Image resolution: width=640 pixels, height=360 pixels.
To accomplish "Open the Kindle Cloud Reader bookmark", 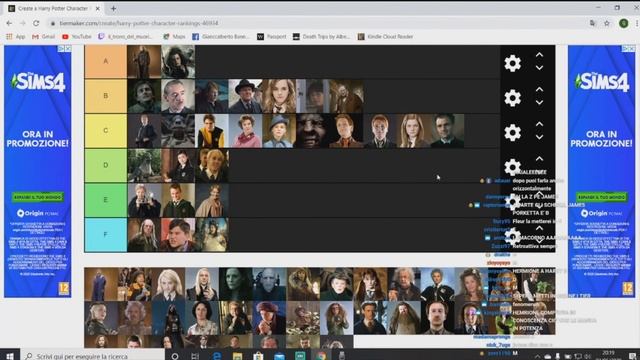I will pos(385,37).
